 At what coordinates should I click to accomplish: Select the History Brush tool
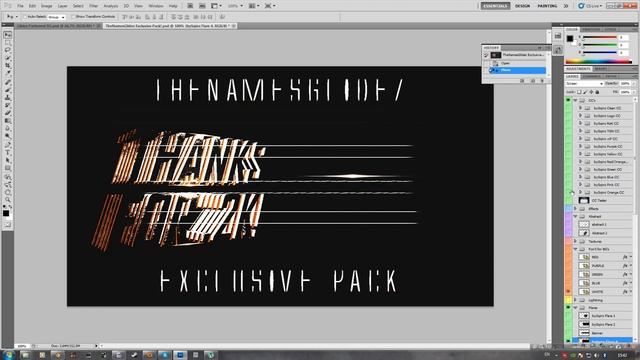coord(7,106)
